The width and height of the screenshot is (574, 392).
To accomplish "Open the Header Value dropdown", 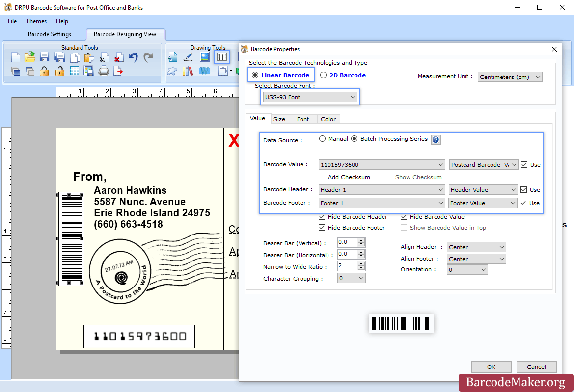I will pos(483,190).
